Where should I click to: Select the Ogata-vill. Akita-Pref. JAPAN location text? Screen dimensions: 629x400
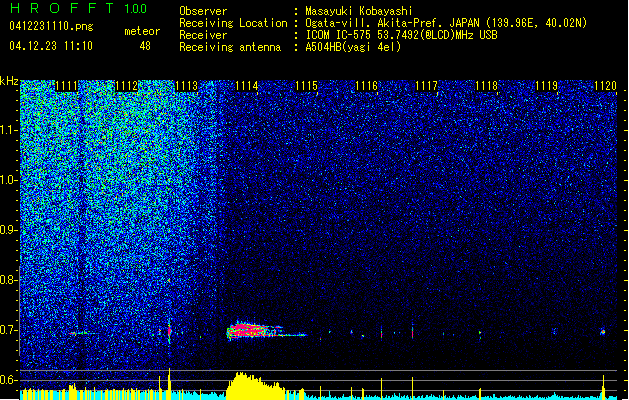point(393,23)
